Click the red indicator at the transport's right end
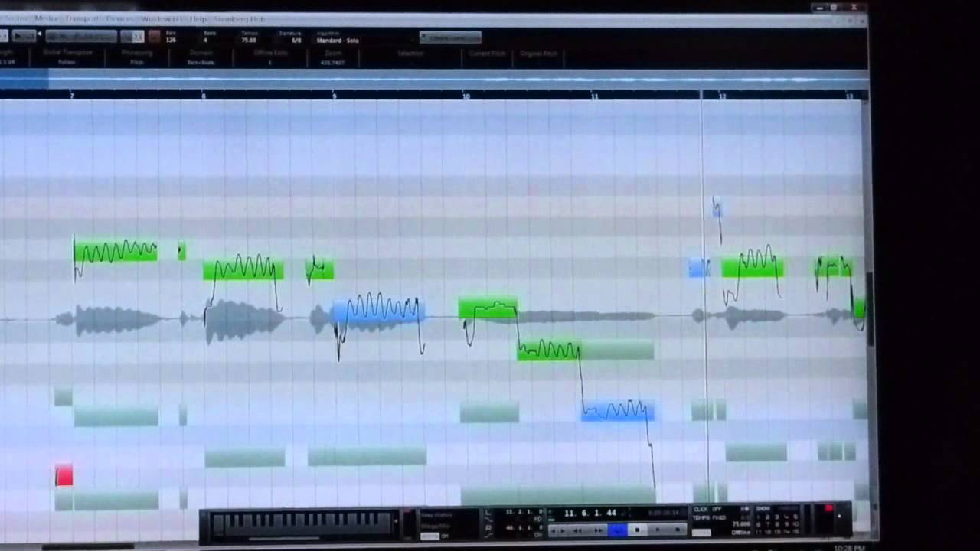The width and height of the screenshot is (980, 551). pyautogui.click(x=828, y=508)
